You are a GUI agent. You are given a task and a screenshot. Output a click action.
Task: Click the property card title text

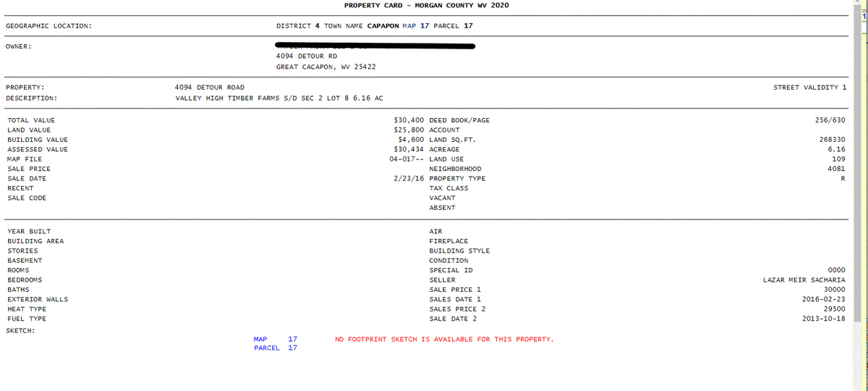click(426, 5)
